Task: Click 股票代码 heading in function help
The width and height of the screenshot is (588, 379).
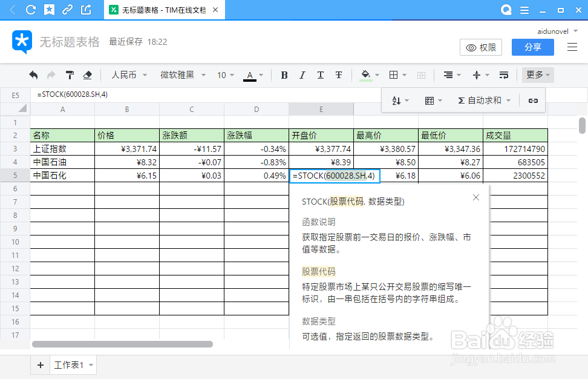Action: pyautogui.click(x=319, y=271)
